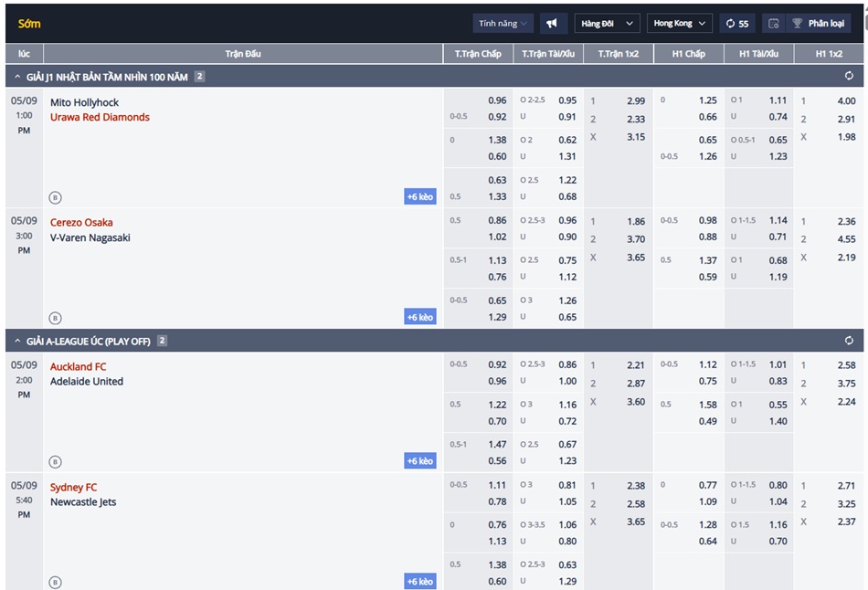Open V-Varen Nagasaki team name
Image resolution: width=868 pixels, height=590 pixels.
[90, 237]
